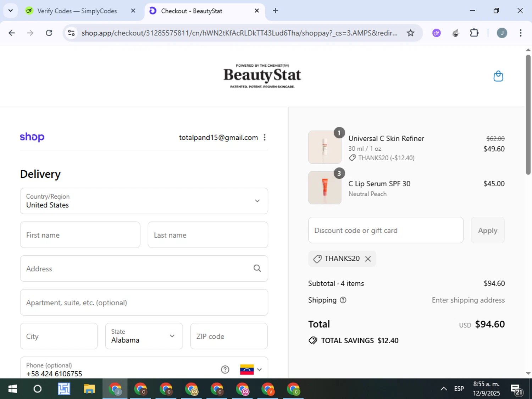Viewport: 532px width, 399px height.
Task: Click the Shop logo
Action: pyautogui.click(x=32, y=137)
